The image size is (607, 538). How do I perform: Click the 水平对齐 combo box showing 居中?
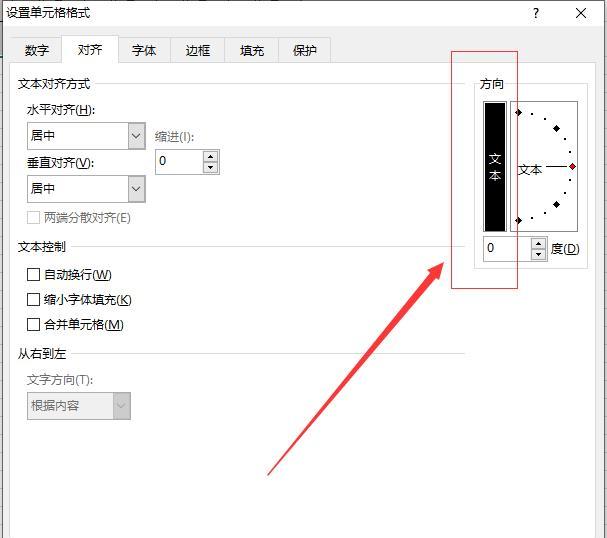pos(86,136)
